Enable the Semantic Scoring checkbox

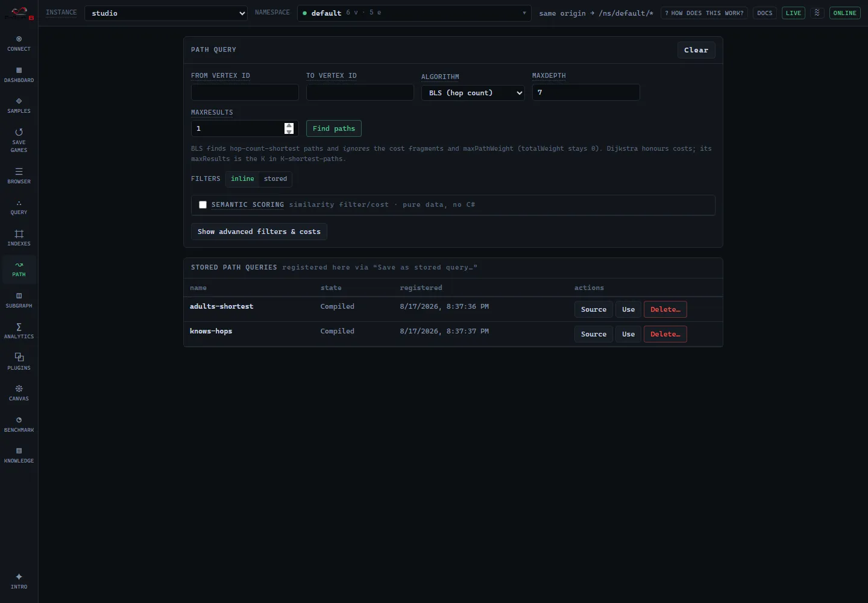coord(203,205)
